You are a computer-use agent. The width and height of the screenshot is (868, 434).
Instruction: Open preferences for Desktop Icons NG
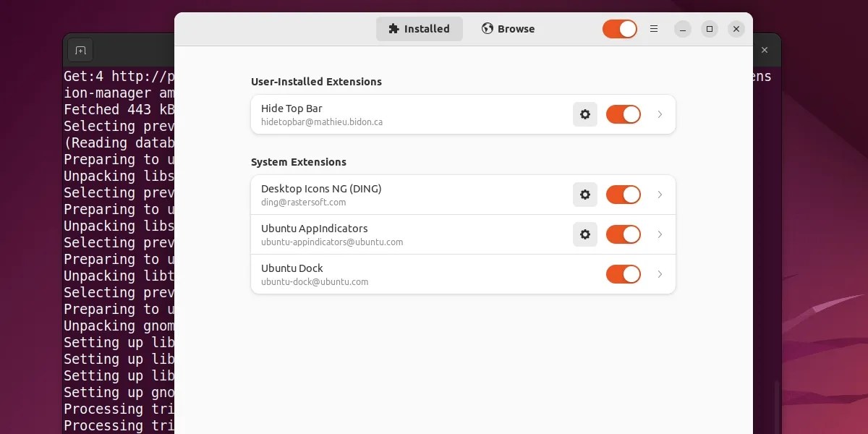tap(585, 195)
